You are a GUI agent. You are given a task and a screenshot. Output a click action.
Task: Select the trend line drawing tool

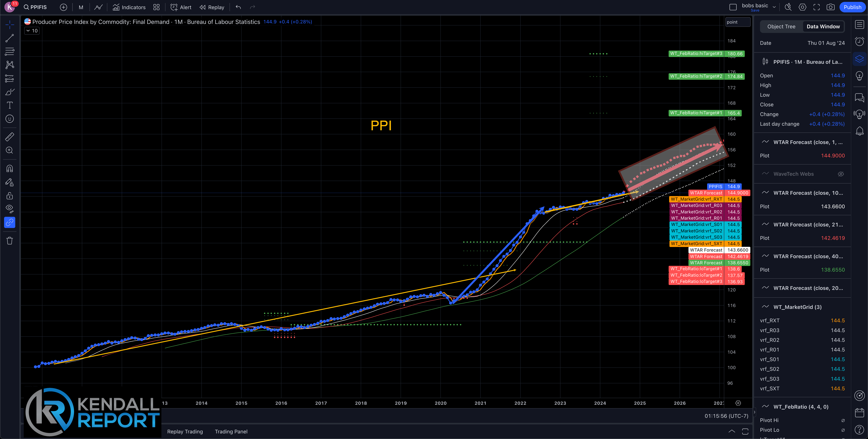click(9, 38)
